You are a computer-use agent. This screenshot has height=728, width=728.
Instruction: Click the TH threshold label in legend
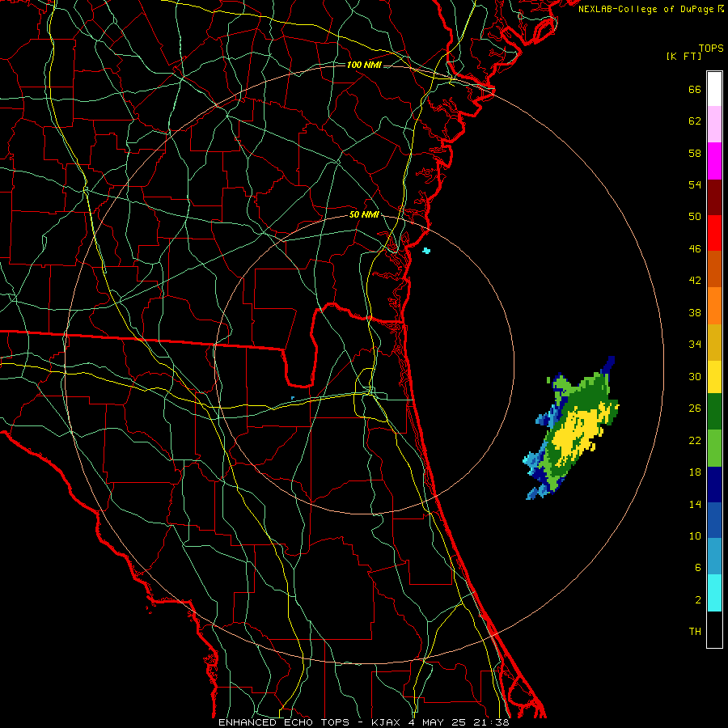[695, 632]
